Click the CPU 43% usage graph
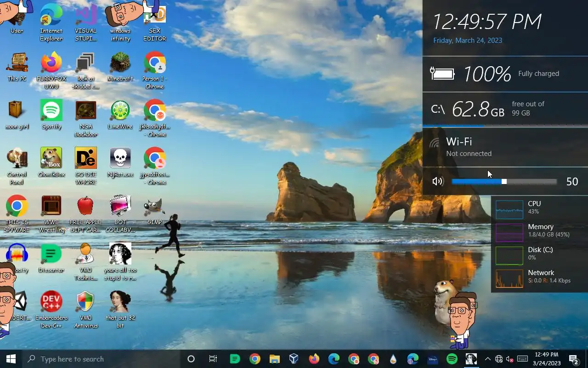The width and height of the screenshot is (588, 368). [509, 210]
